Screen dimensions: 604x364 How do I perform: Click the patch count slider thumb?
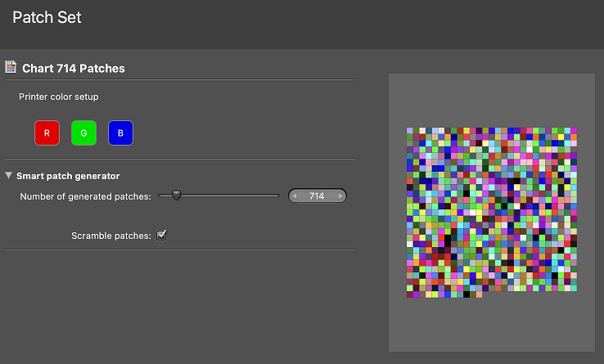[x=176, y=195]
